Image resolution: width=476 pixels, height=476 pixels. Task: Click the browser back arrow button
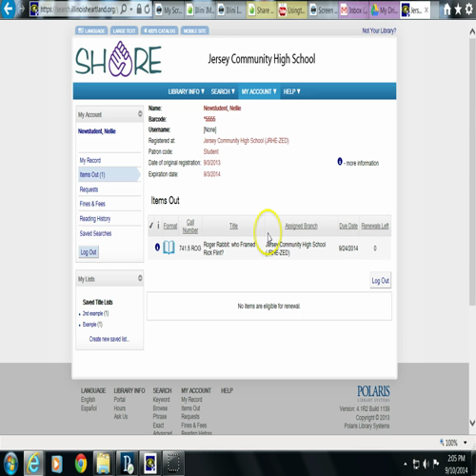(x=8, y=9)
